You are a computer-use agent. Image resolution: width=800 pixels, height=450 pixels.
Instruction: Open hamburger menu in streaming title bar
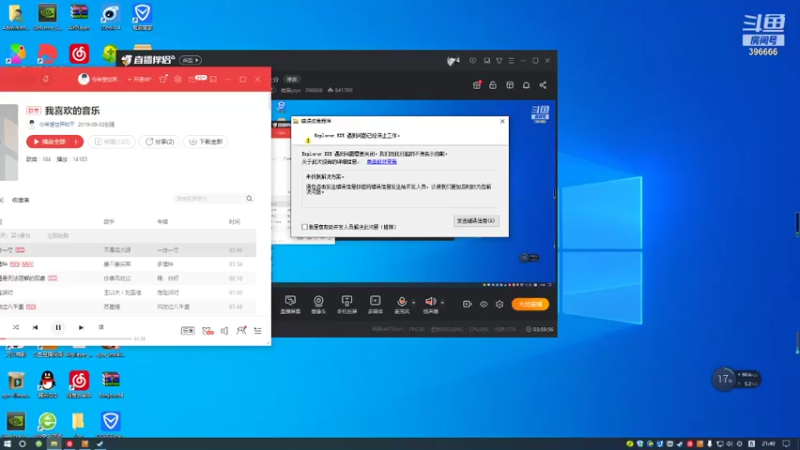point(511,61)
